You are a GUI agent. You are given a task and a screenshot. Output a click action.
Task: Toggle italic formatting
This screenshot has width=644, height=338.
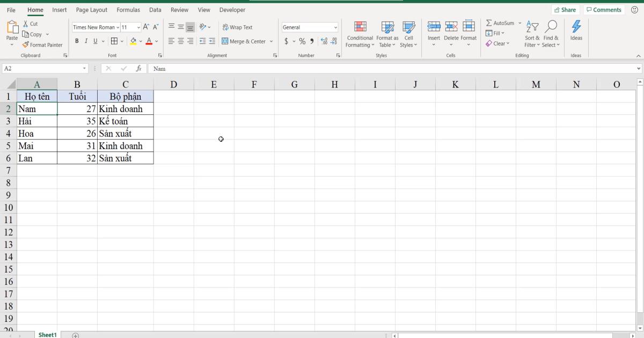[86, 40]
